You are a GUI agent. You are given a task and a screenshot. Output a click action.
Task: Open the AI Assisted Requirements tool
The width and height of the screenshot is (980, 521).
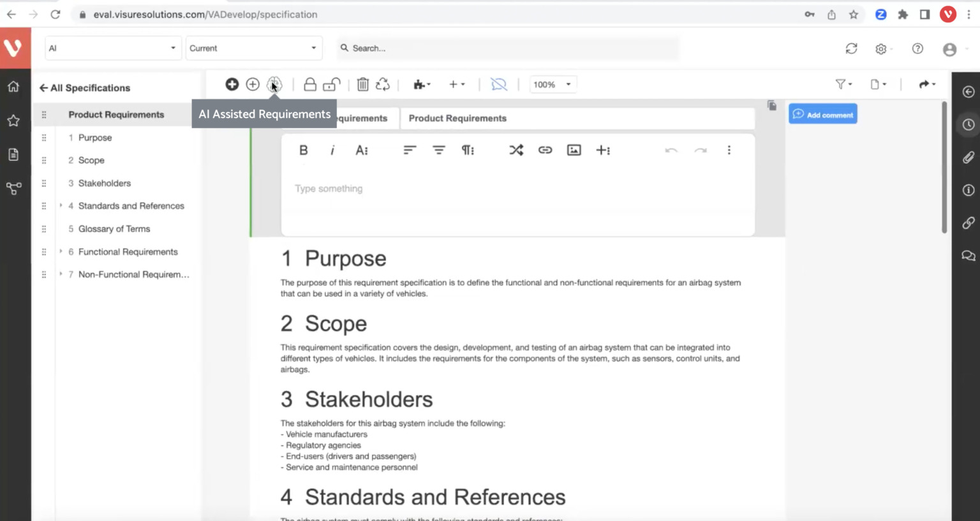pyautogui.click(x=274, y=84)
